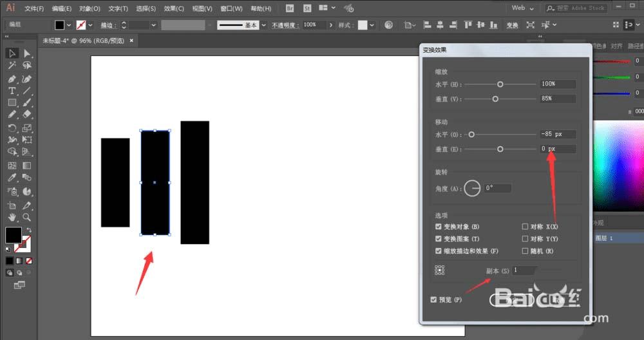The image size is (644, 340).
Task: Select the Selection tool
Action: [12, 53]
